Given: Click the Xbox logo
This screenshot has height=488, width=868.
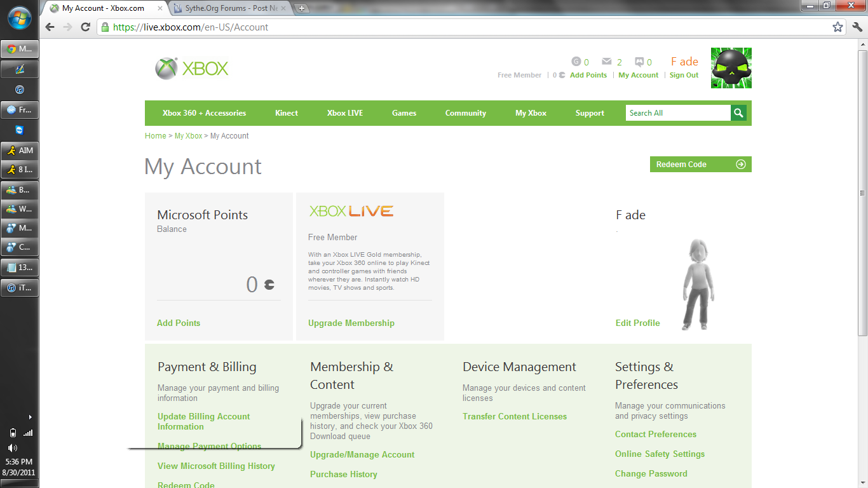Looking at the screenshot, I should pyautogui.click(x=192, y=69).
